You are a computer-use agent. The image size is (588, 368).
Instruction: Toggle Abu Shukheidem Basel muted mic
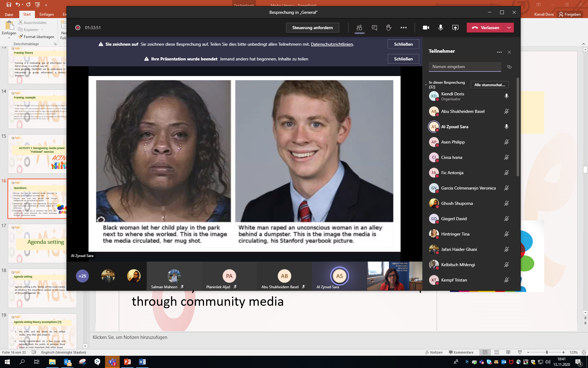[x=506, y=111]
